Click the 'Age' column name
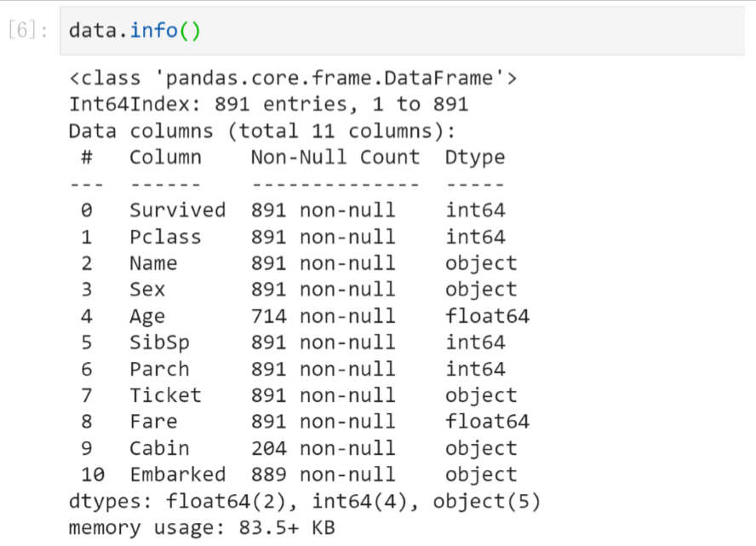This screenshot has height=546, width=756. (147, 316)
